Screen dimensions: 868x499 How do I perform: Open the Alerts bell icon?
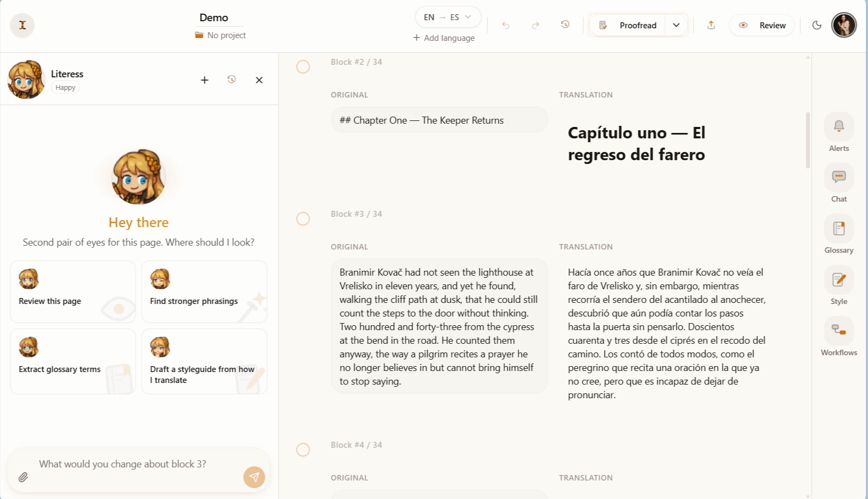[839, 126]
